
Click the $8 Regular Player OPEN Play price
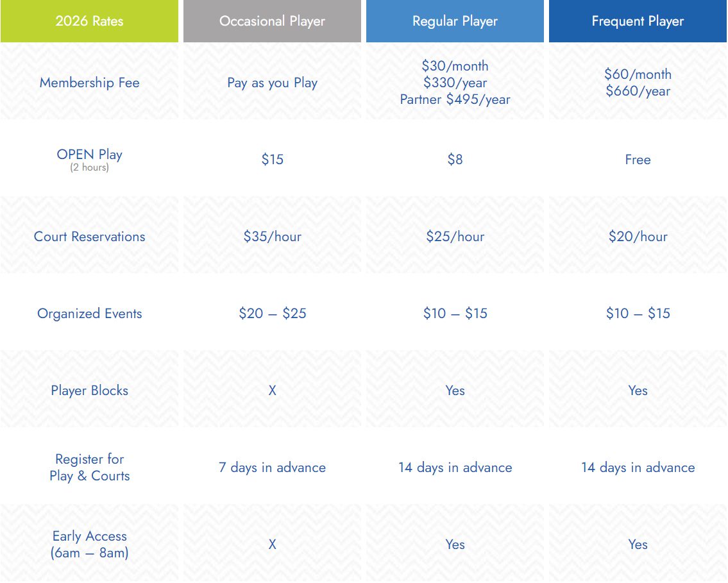pos(455,160)
